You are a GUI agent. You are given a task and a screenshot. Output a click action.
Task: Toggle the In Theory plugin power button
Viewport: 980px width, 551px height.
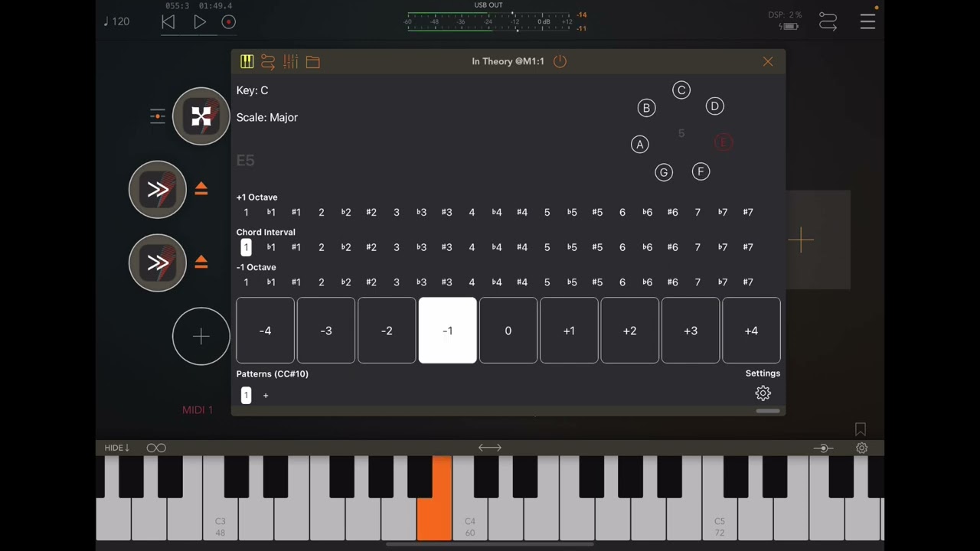point(560,61)
